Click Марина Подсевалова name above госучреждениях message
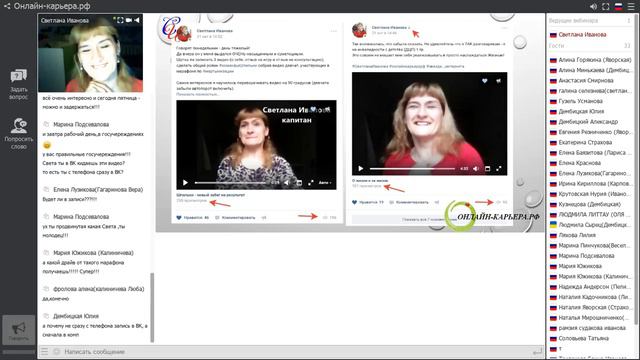This screenshot has height=360, width=640. tap(81, 124)
